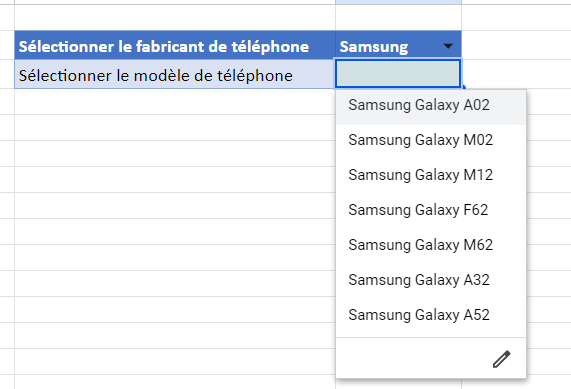Viewport: 571px width, 389px height.
Task: Click the blue fill handle of selected cell
Action: tap(463, 87)
